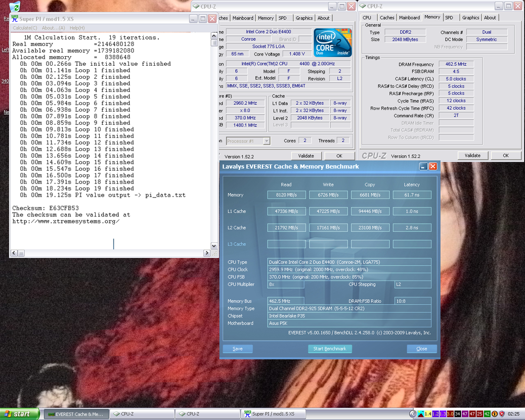Image resolution: width=525 pixels, height=420 pixels.
Task: Open the Calculate(C) menu in Super PI
Action: click(25, 28)
